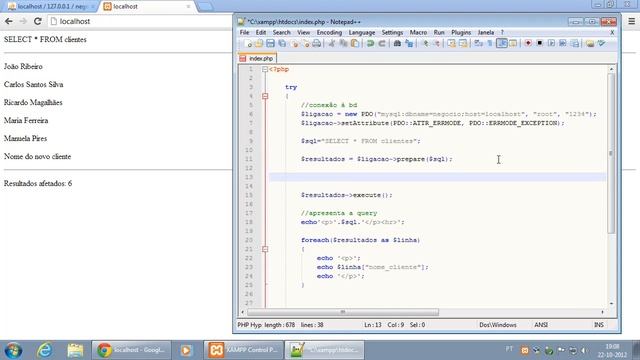Open the user-defined language dialog icon

[513, 43]
